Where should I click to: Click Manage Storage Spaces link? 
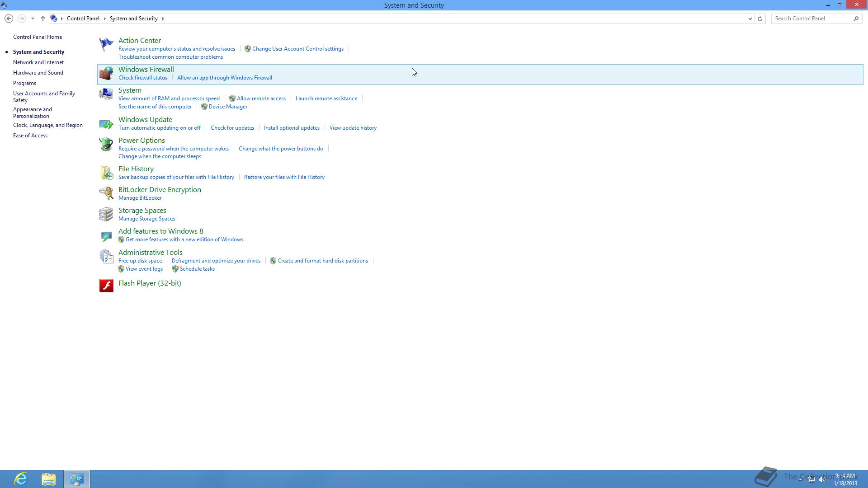(146, 219)
